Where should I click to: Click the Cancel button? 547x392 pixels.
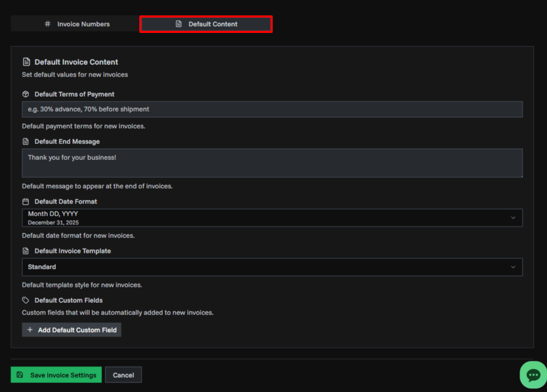pyautogui.click(x=123, y=374)
